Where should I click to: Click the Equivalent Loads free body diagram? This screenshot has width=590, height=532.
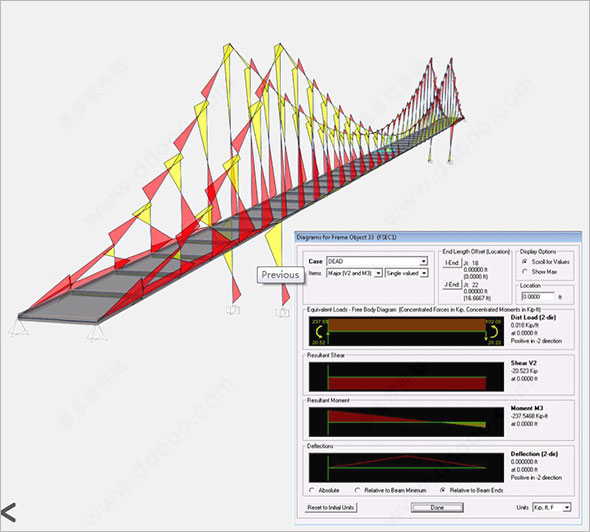pos(406,331)
